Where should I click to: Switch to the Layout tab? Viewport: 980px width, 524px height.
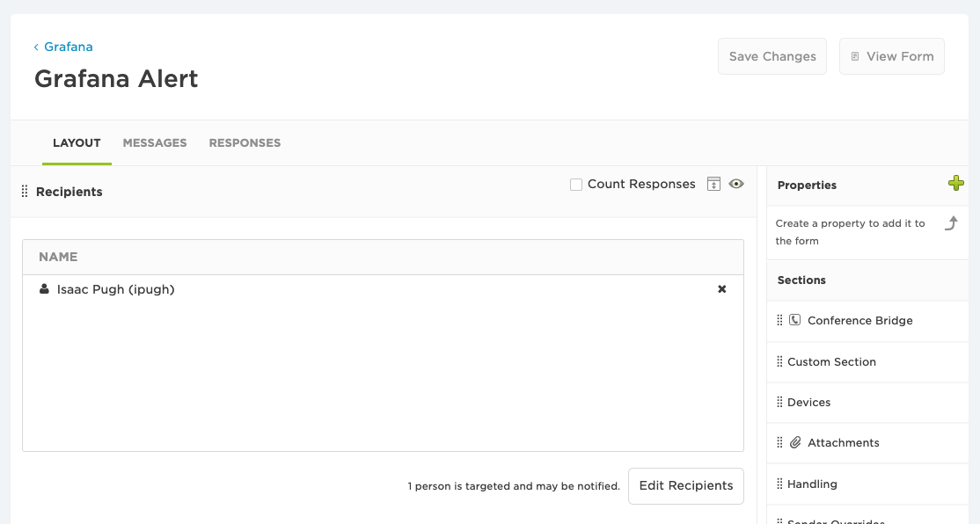click(x=77, y=143)
